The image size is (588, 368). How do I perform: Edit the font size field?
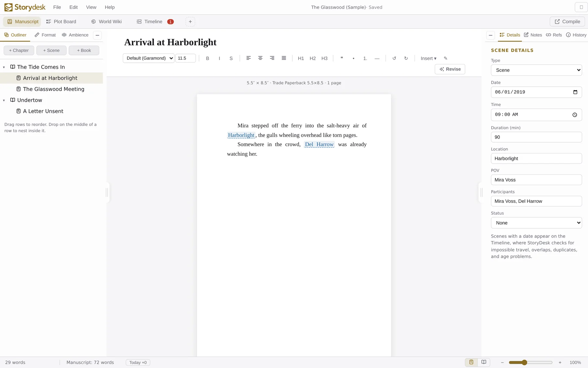click(x=186, y=58)
